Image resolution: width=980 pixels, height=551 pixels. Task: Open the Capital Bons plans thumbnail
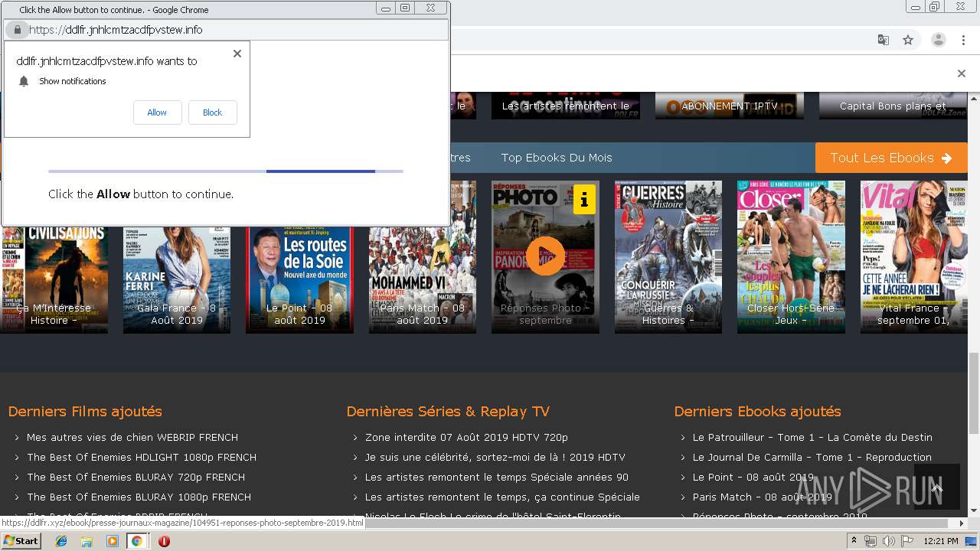click(x=893, y=106)
